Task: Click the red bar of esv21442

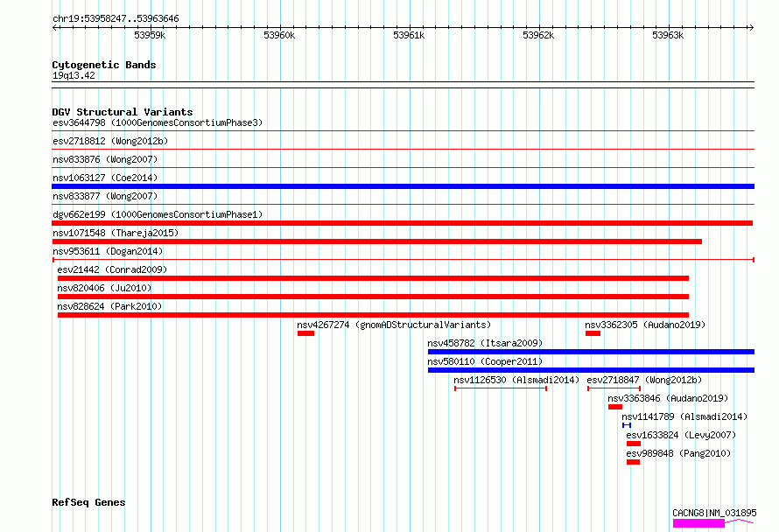Action: (x=373, y=278)
